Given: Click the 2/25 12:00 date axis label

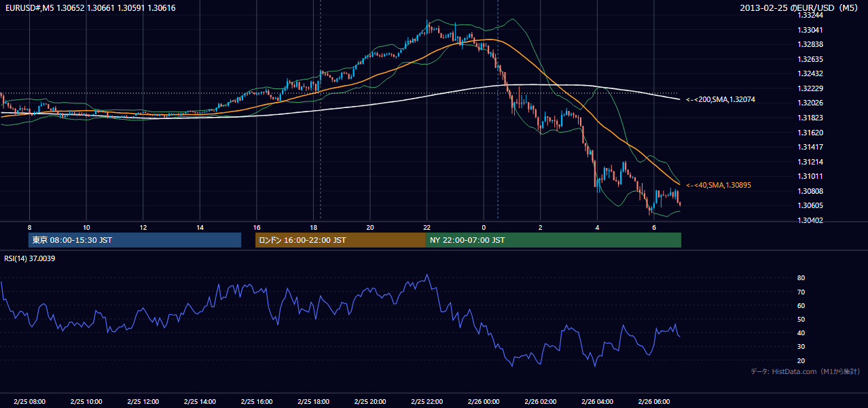Looking at the screenshot, I should (143, 402).
